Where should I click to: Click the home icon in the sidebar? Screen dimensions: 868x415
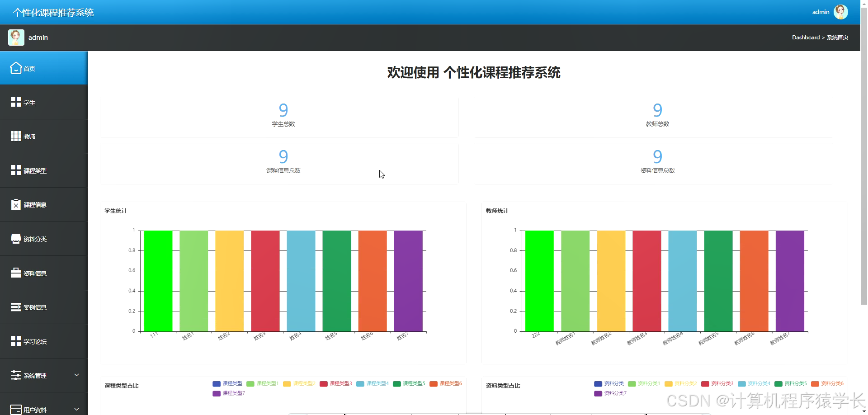coord(16,68)
